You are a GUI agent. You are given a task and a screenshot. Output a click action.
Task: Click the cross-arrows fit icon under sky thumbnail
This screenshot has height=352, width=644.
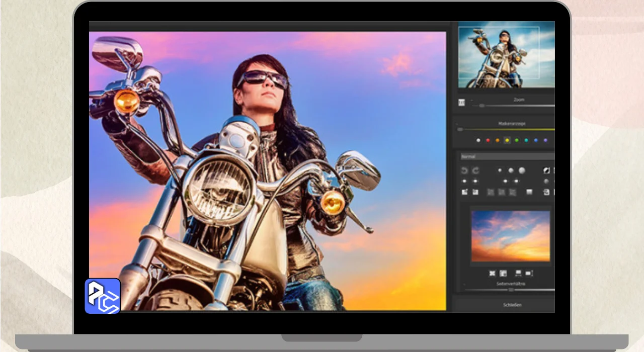(x=493, y=274)
